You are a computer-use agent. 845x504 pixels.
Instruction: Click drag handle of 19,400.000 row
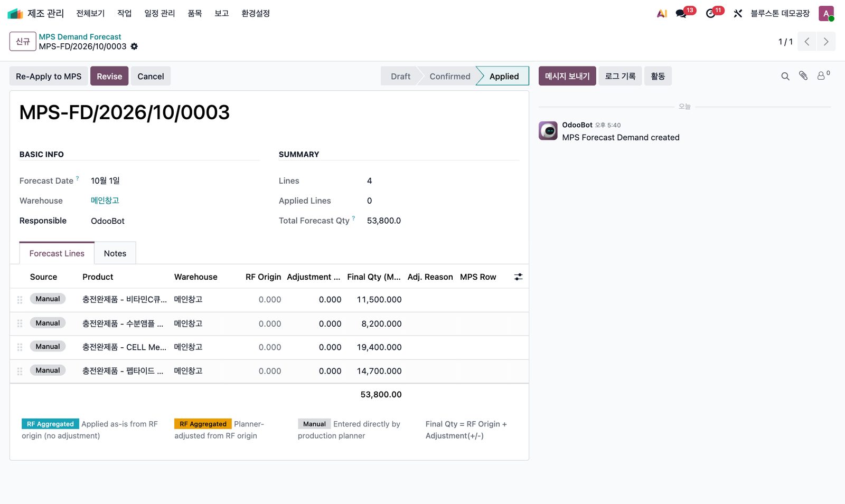tap(20, 347)
